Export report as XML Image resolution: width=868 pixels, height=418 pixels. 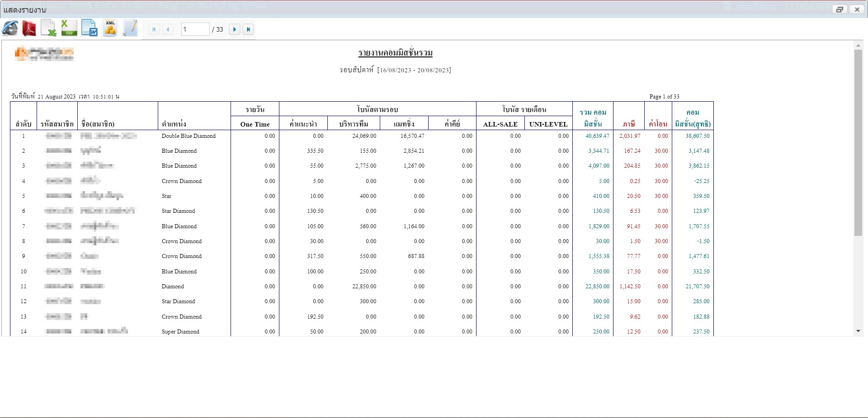tap(110, 29)
